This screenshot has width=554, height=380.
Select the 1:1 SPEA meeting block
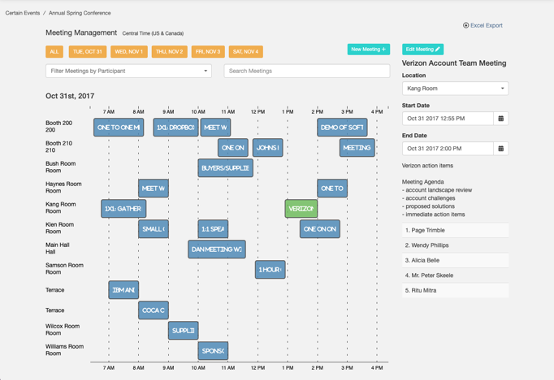(213, 229)
